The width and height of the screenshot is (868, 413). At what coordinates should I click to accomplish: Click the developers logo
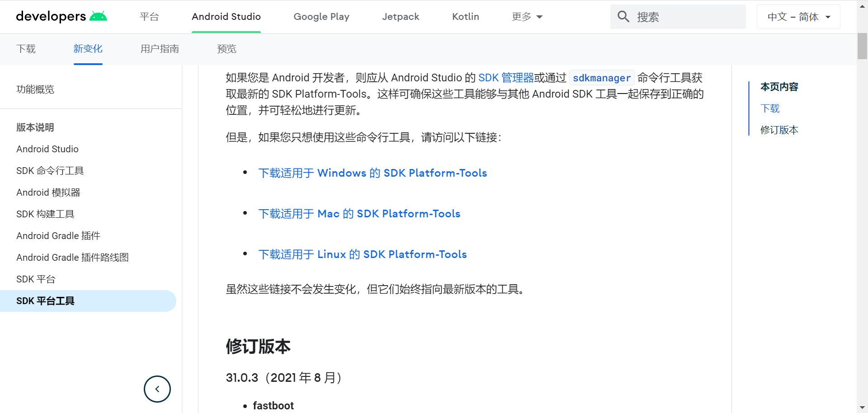(x=51, y=16)
